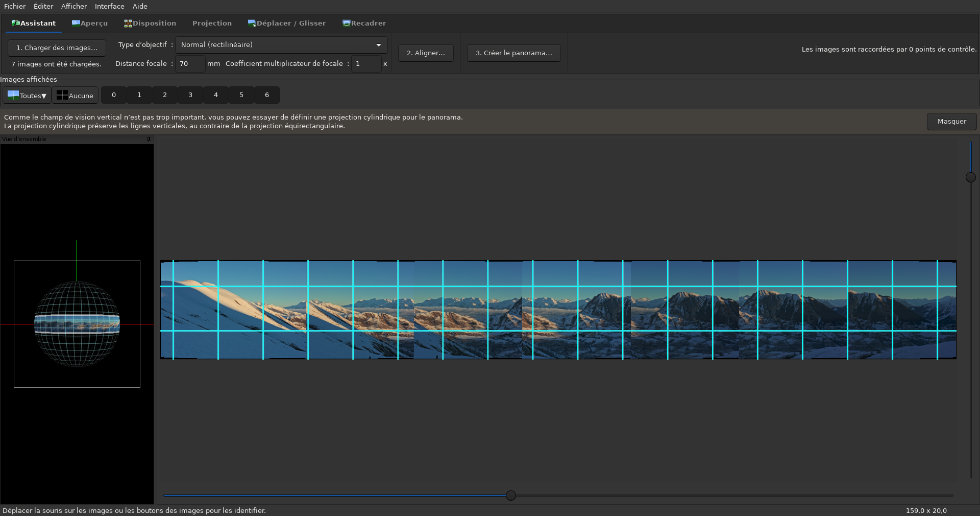The image size is (980, 516).
Task: Click the Aucune button black icon
Action: point(62,95)
